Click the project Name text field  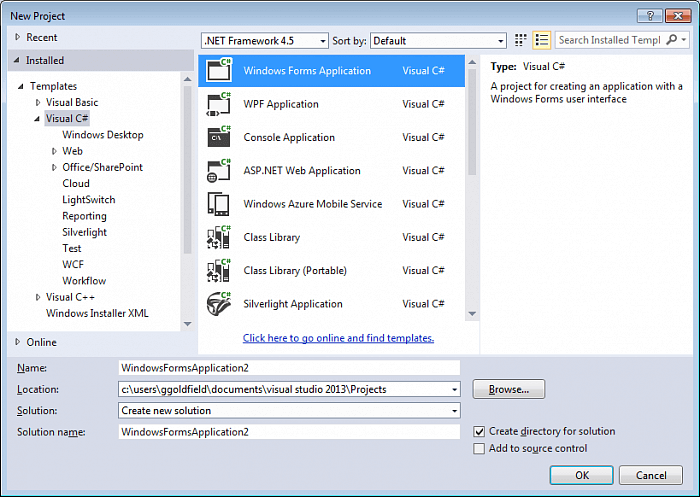(288, 368)
